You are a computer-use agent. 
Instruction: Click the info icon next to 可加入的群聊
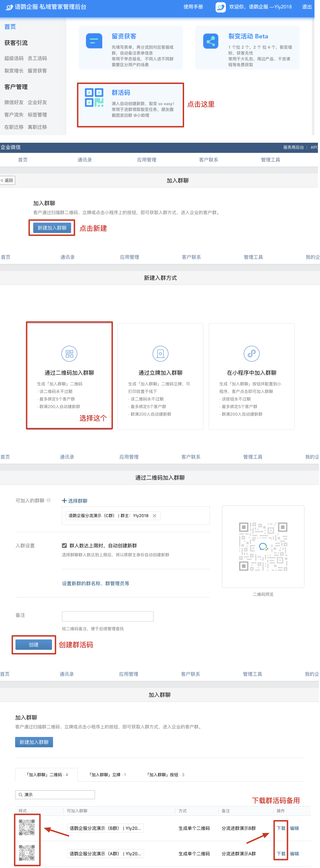(x=49, y=500)
